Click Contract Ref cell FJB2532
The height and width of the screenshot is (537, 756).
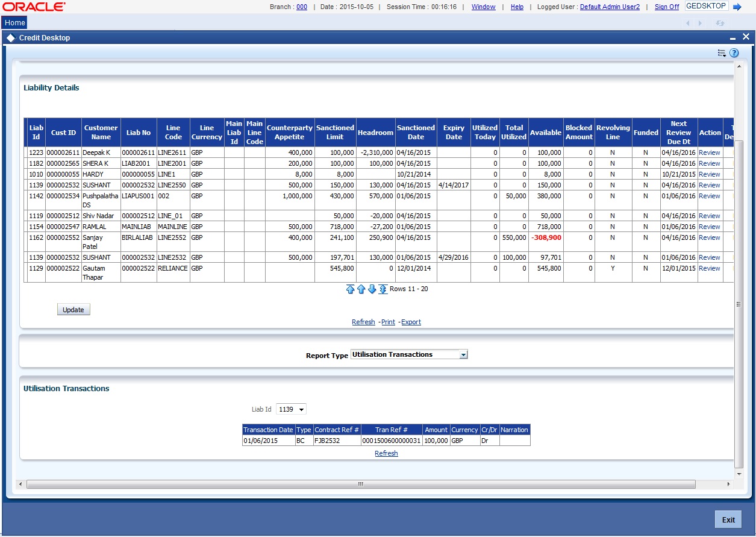pyautogui.click(x=336, y=441)
